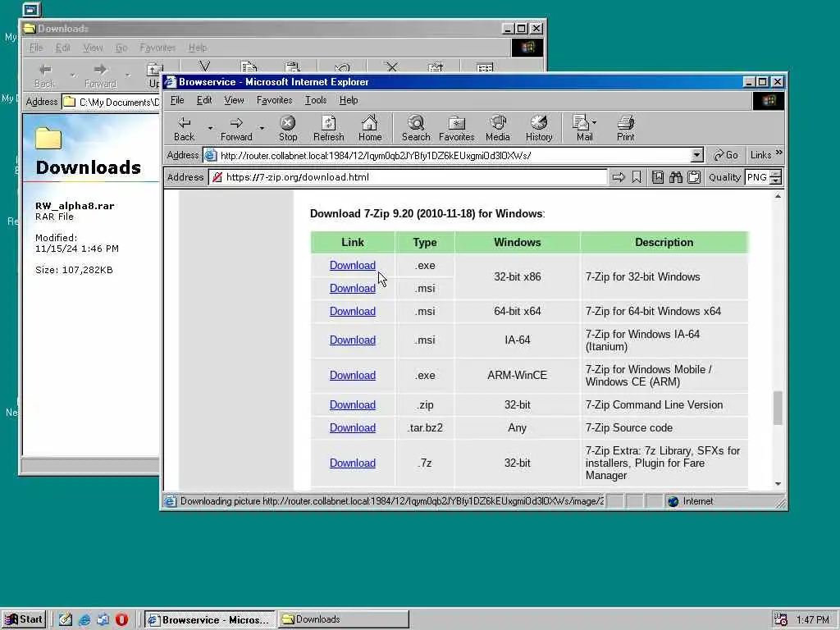
Task: Click the insecure lock icon by 7-zip URL
Action: coord(217,177)
